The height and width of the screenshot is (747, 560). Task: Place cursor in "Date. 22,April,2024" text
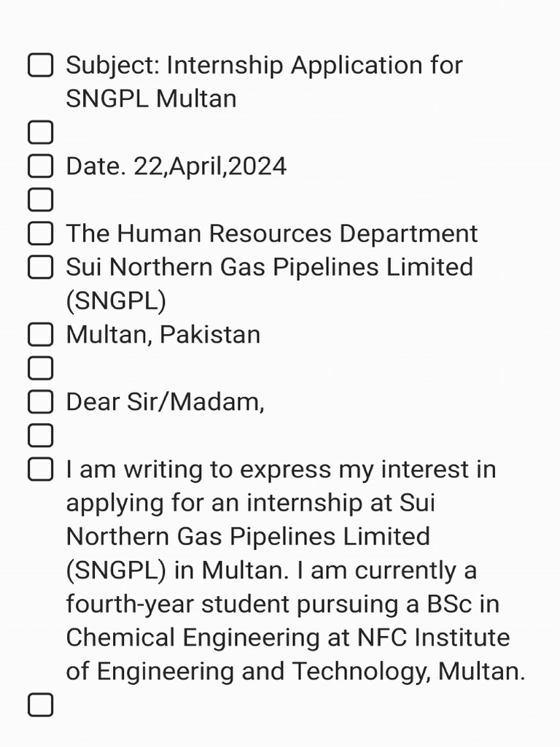click(176, 166)
